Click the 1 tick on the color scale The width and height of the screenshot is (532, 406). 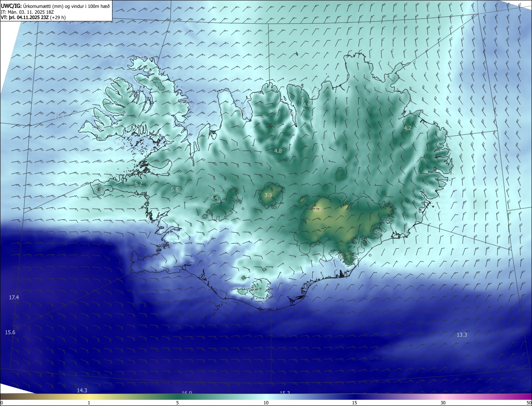pos(89,403)
